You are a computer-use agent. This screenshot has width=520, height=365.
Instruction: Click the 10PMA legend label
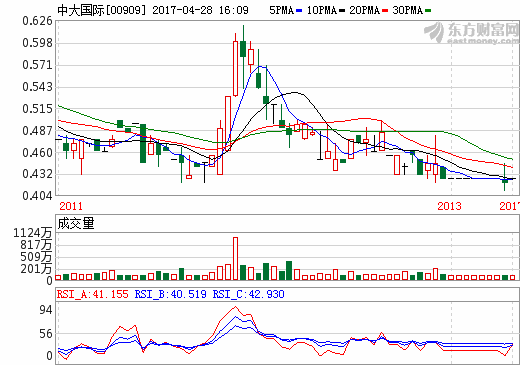322,10
